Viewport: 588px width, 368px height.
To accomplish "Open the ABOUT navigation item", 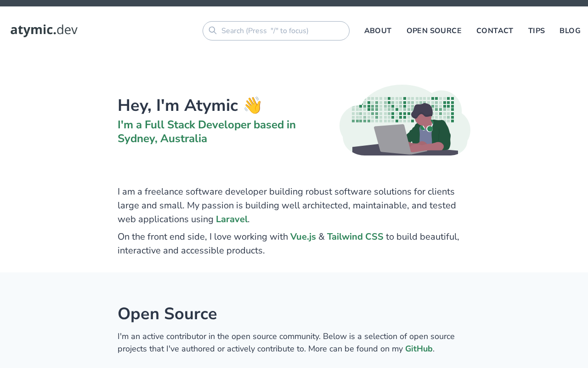I will point(378,31).
